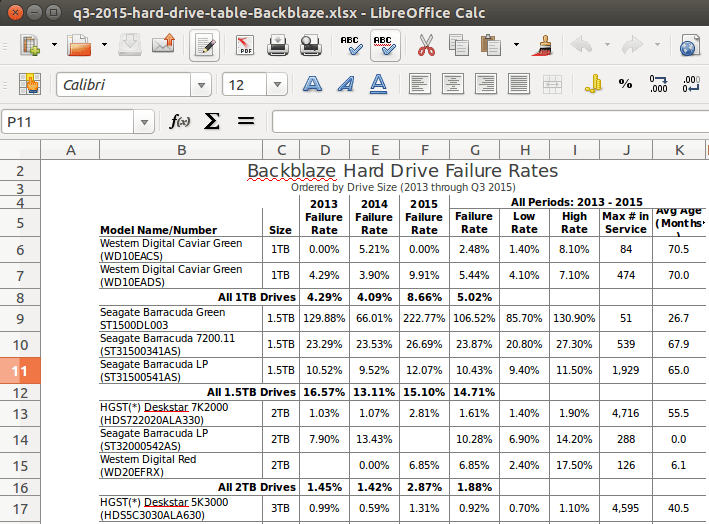This screenshot has height=524, width=709.
Task: Click the Copy icon
Action: click(x=458, y=45)
